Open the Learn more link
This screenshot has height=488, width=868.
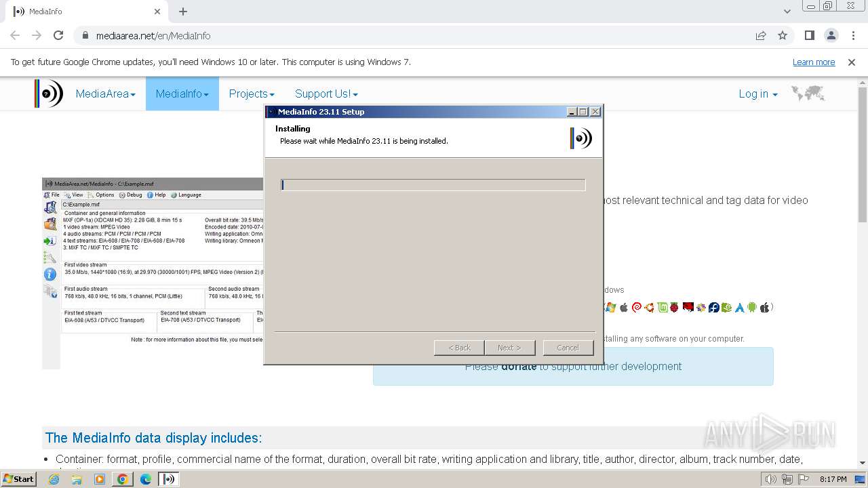(x=814, y=62)
